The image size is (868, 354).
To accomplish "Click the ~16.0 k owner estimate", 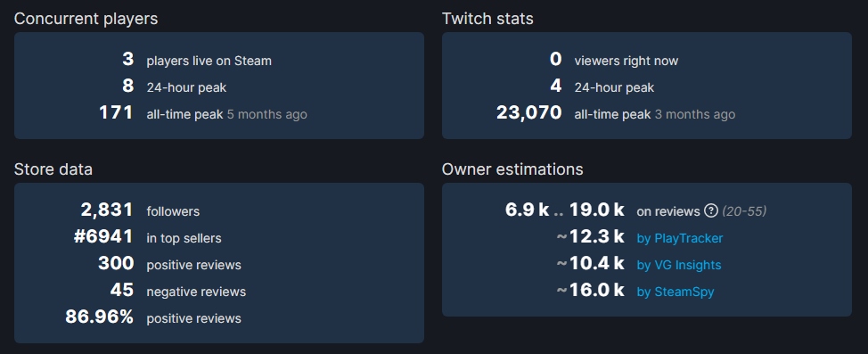I will click(x=590, y=290).
